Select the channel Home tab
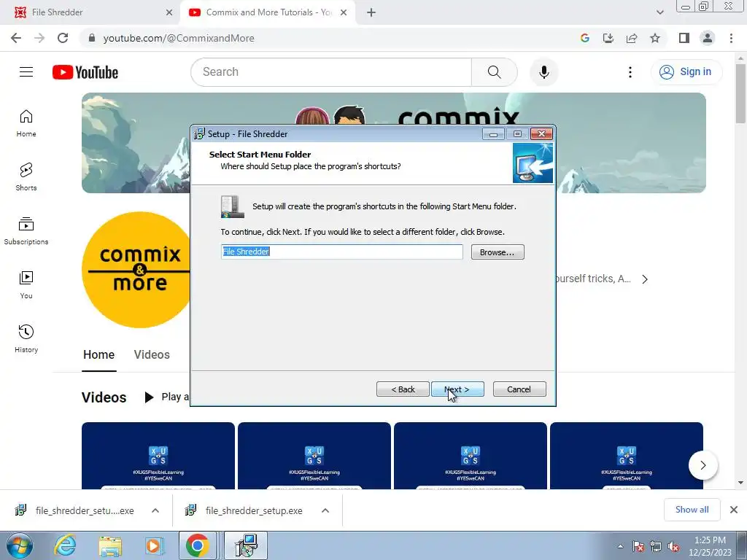 coord(98,355)
